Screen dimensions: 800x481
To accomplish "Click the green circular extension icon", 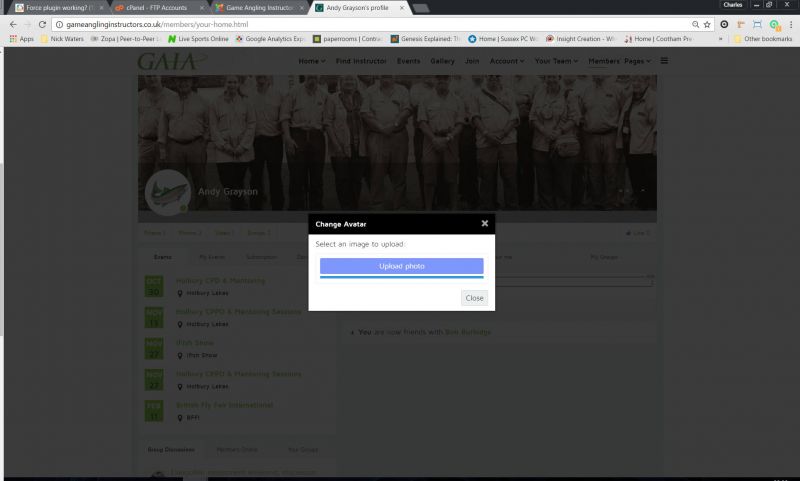I will pos(774,24).
